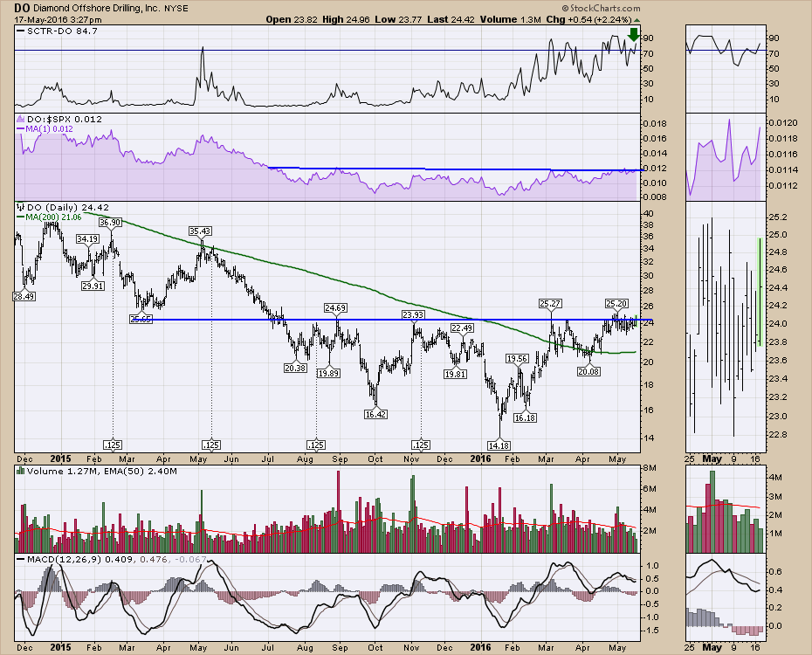Viewport: 812px width, 655px height.
Task: Click the green up triangle beside Chg value
Action: 637,18
